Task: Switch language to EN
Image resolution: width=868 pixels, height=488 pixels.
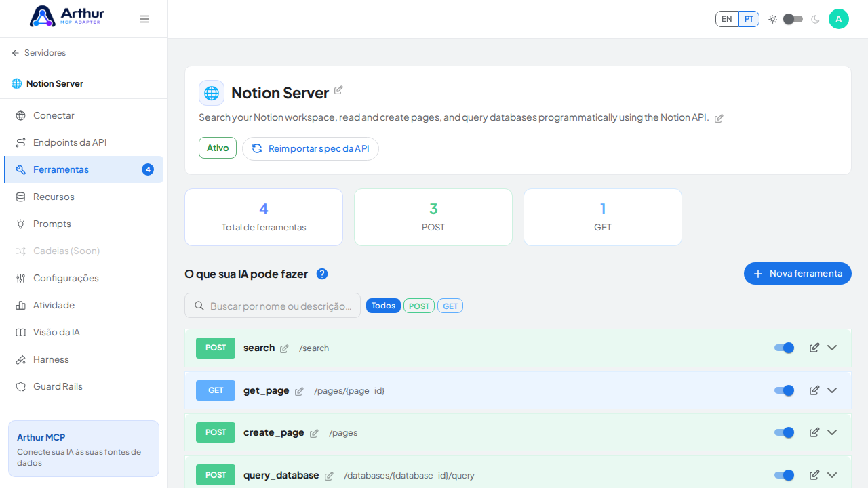Action: point(727,19)
